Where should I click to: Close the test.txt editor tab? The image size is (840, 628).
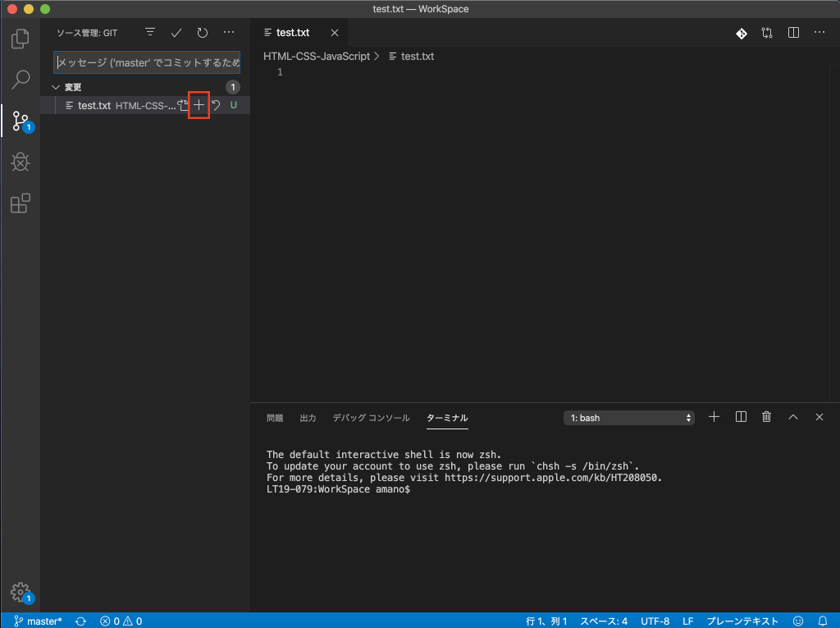tap(335, 33)
